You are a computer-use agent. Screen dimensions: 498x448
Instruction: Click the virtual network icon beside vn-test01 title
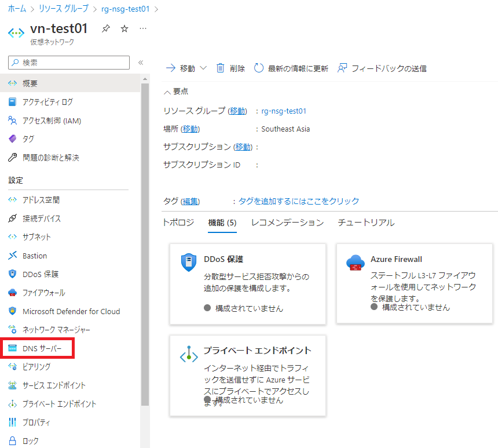[16, 33]
